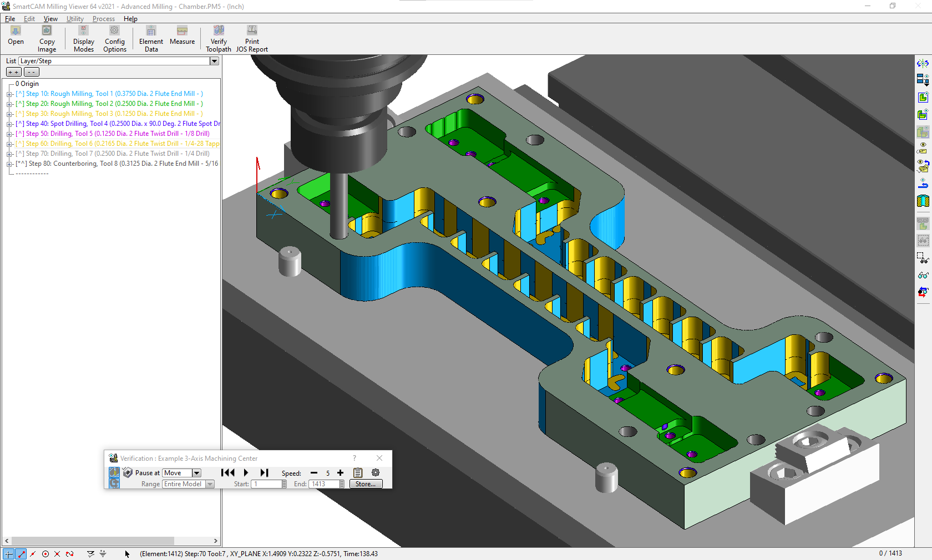
Task: Click the Element Data toolbar icon
Action: [x=151, y=39]
